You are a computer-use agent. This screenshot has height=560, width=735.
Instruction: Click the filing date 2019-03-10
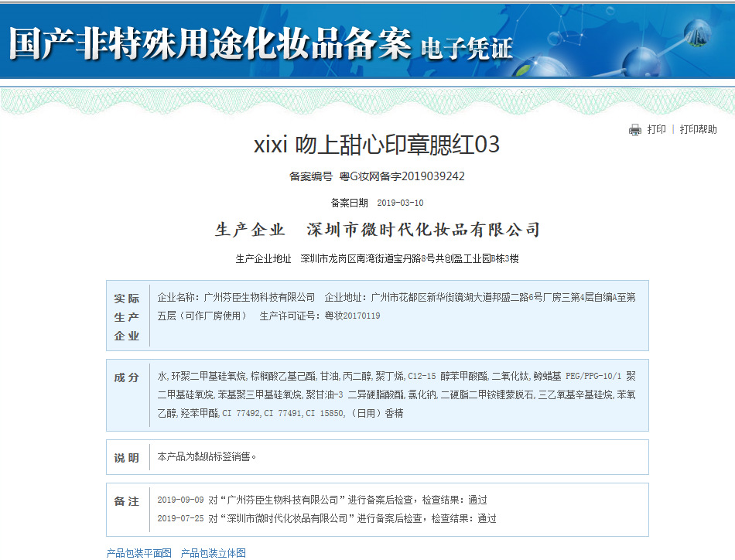tap(400, 203)
